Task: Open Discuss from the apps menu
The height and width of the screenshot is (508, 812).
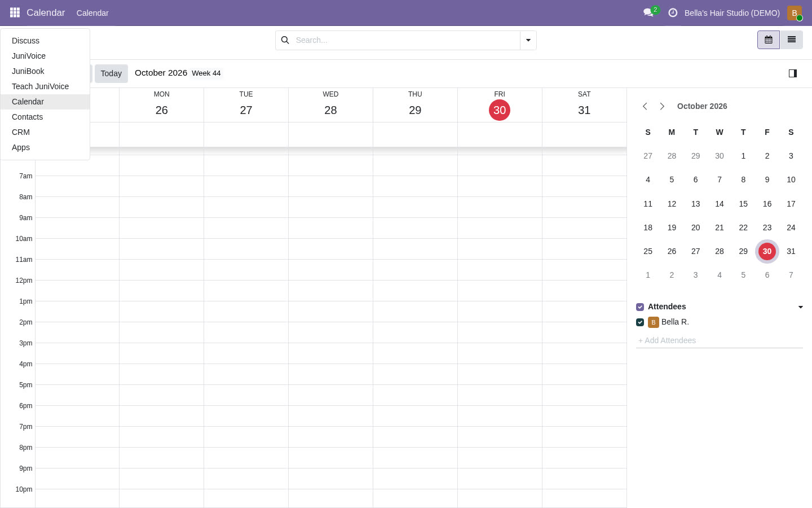Action: (x=45, y=41)
